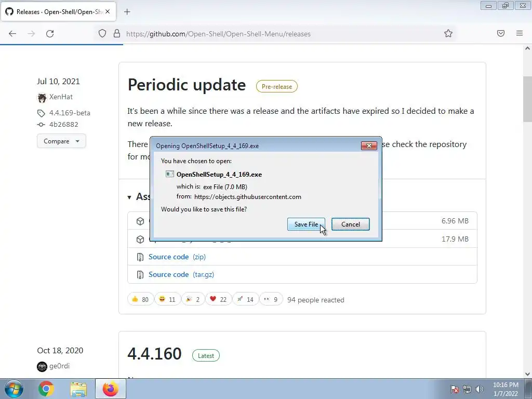Open commit 4b26882
Viewport: 532px width, 399px height.
pyautogui.click(x=64, y=124)
